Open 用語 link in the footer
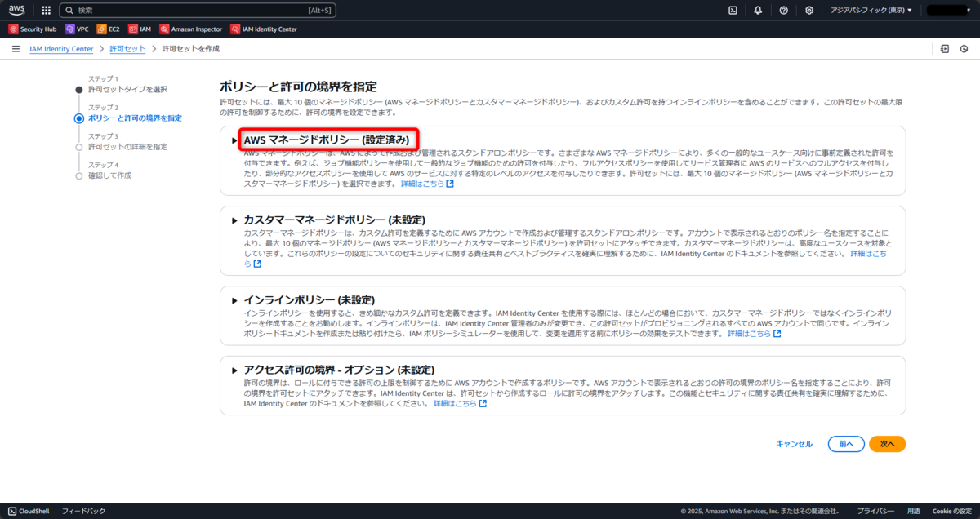Screen dimensions: 980x519 (913, 511)
